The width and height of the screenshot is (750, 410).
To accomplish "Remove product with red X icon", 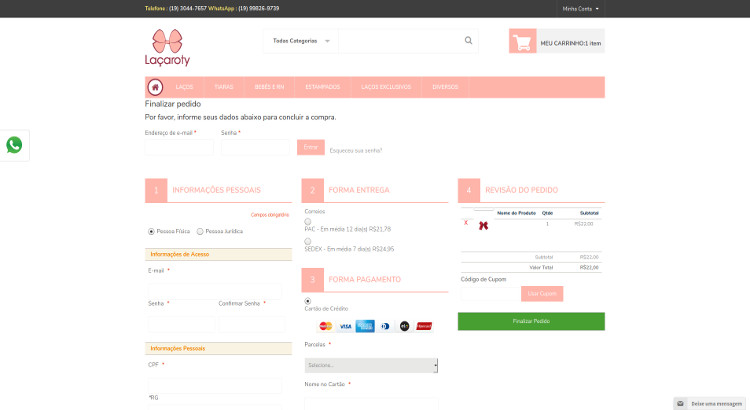I will pos(465,222).
